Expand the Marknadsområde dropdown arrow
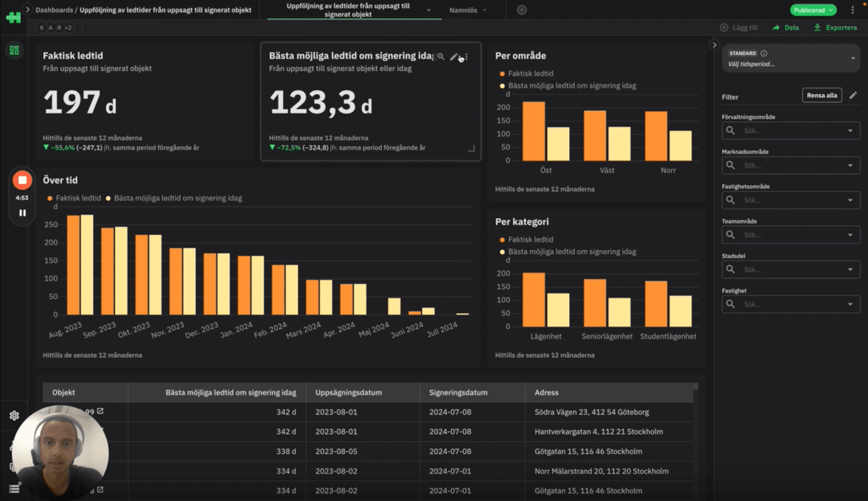Image resolution: width=868 pixels, height=501 pixels. click(x=850, y=165)
